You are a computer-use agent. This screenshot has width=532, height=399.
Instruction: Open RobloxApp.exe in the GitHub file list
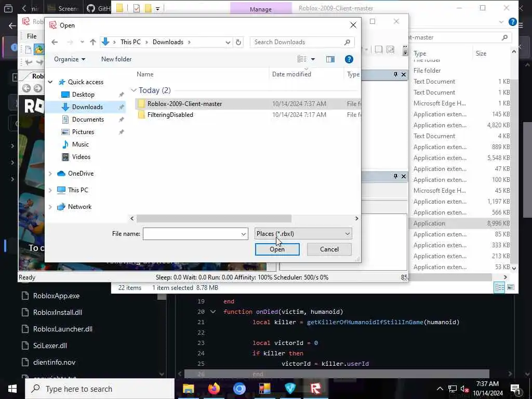[x=56, y=296]
